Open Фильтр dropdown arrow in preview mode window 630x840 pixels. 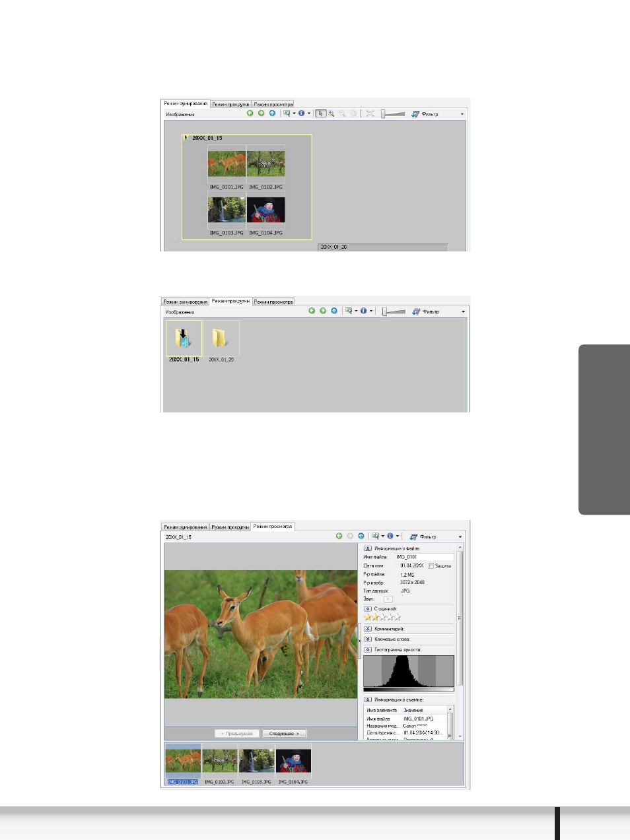coord(460,536)
